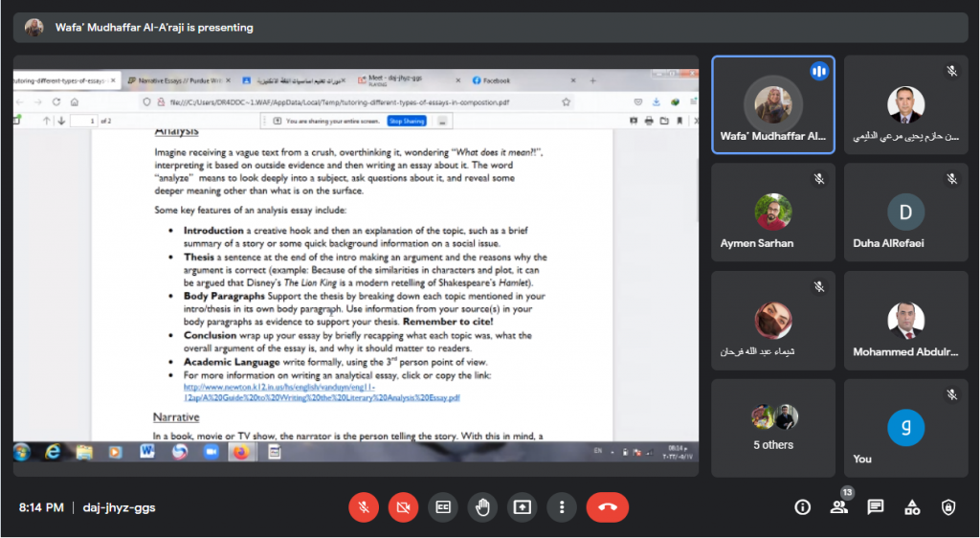Screen dimensions: 980x538
Task: Turn on the camera
Action: [403, 507]
